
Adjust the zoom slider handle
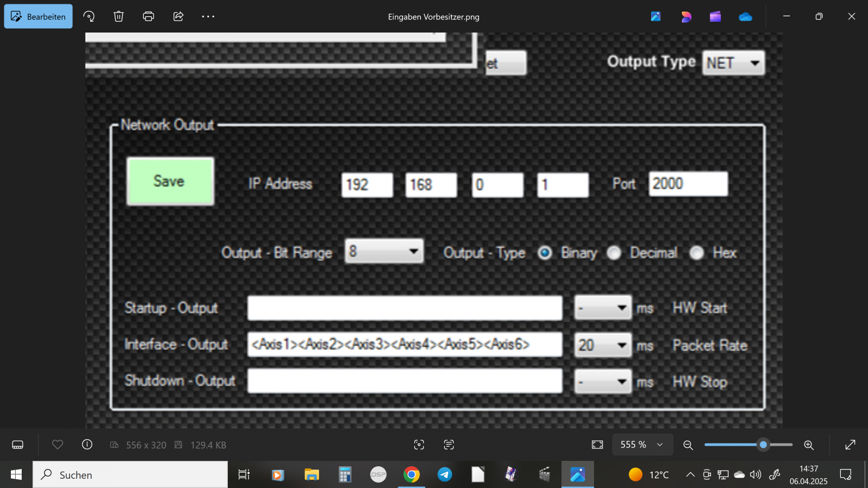tap(763, 445)
